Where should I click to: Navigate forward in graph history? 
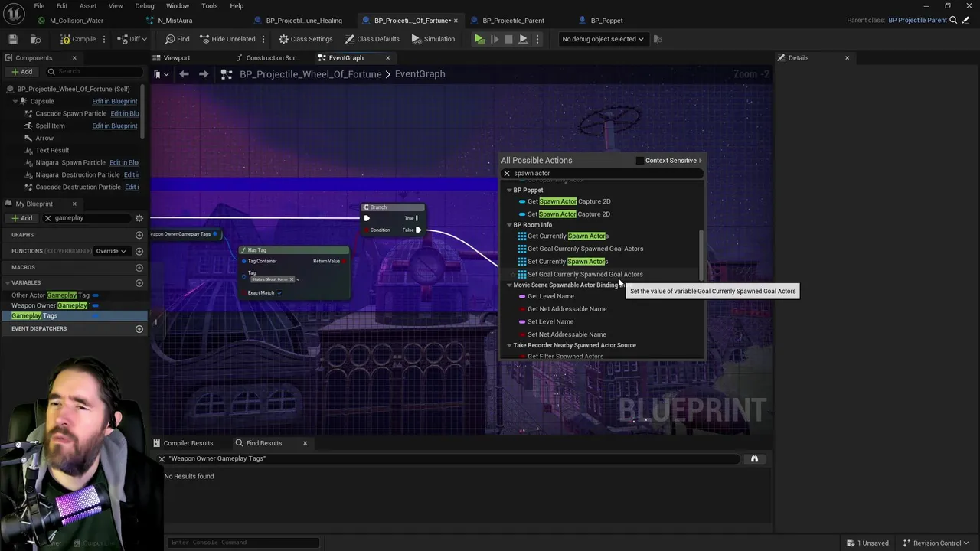204,74
